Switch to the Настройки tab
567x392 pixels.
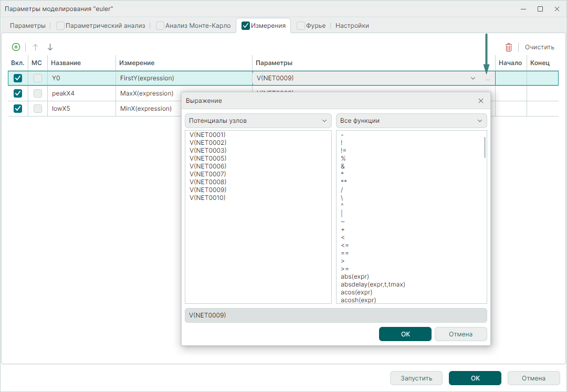[x=352, y=26]
